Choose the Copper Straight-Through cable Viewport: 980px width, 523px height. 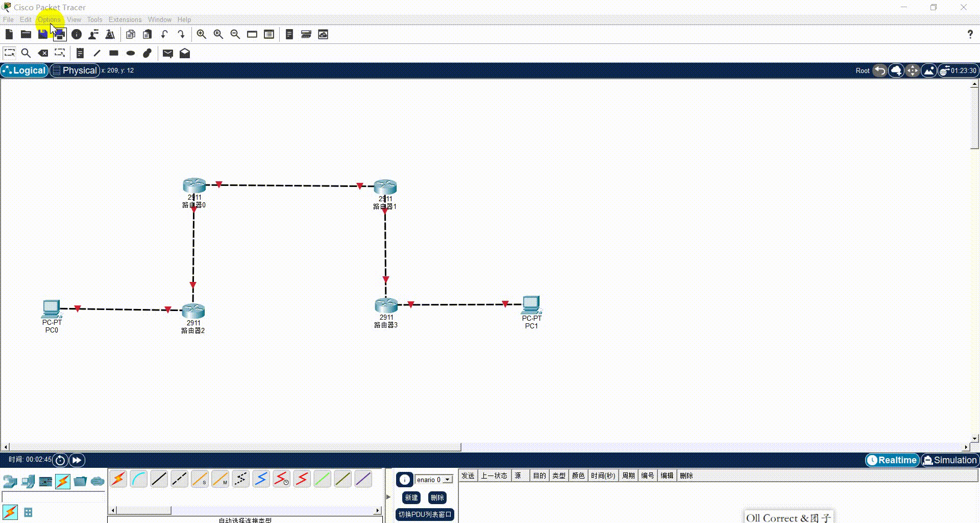(159, 479)
